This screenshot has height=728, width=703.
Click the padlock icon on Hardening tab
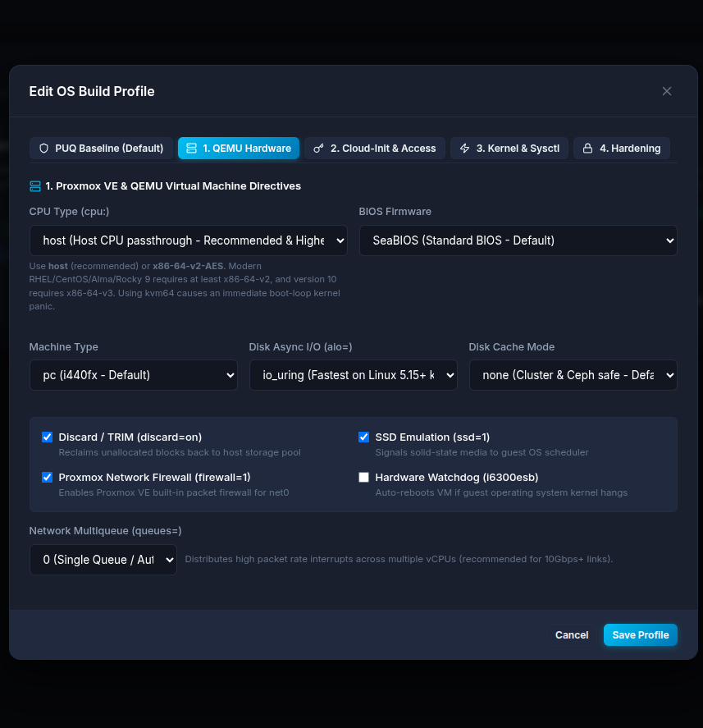[587, 148]
